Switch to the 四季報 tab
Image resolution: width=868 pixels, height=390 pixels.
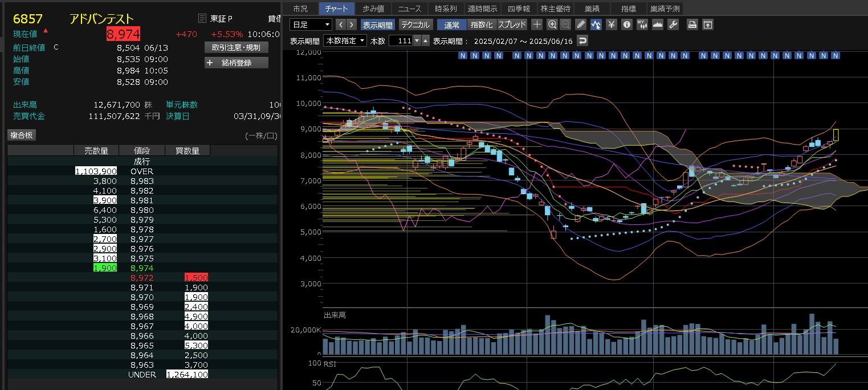coord(519,9)
